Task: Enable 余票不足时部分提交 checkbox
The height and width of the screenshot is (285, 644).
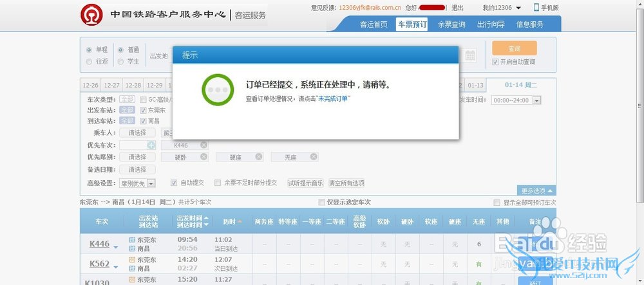Action: point(218,183)
